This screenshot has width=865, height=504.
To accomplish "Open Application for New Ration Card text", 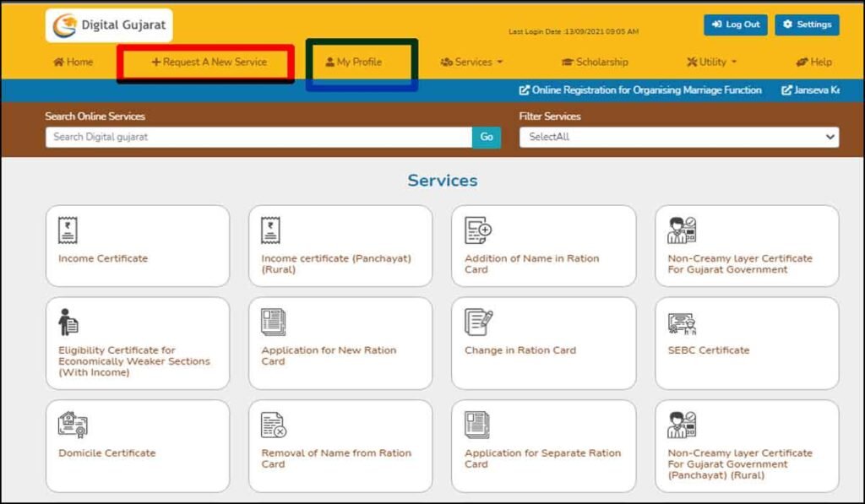I will (x=329, y=355).
